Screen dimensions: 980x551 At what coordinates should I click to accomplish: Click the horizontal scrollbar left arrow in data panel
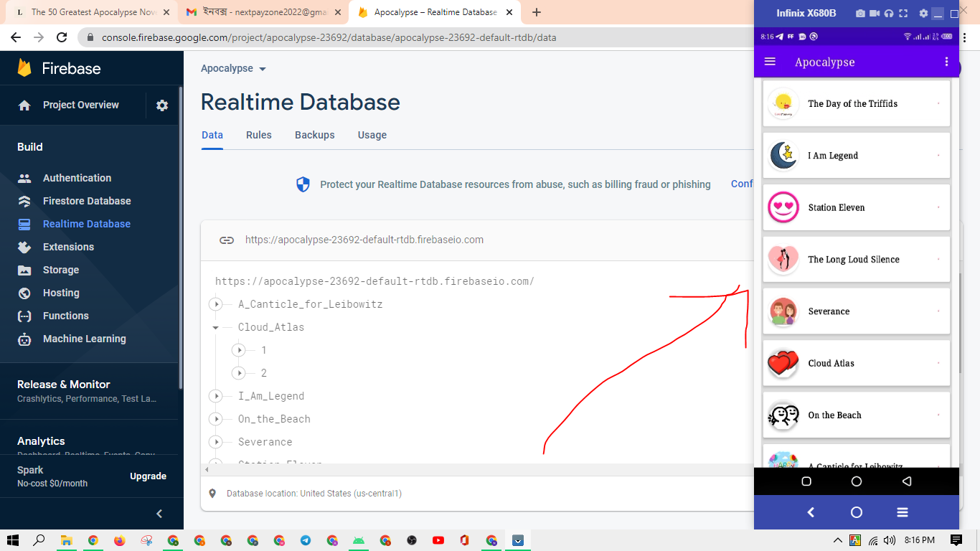[207, 469]
